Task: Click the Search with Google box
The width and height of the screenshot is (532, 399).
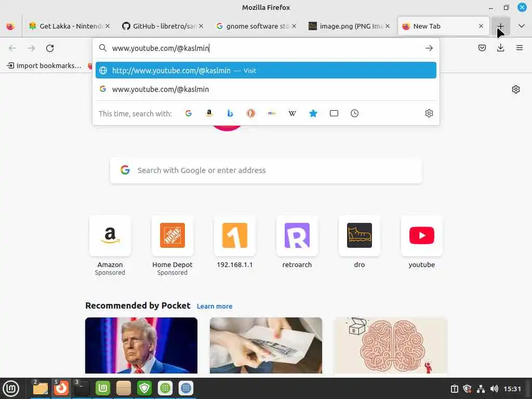Action: click(x=265, y=170)
